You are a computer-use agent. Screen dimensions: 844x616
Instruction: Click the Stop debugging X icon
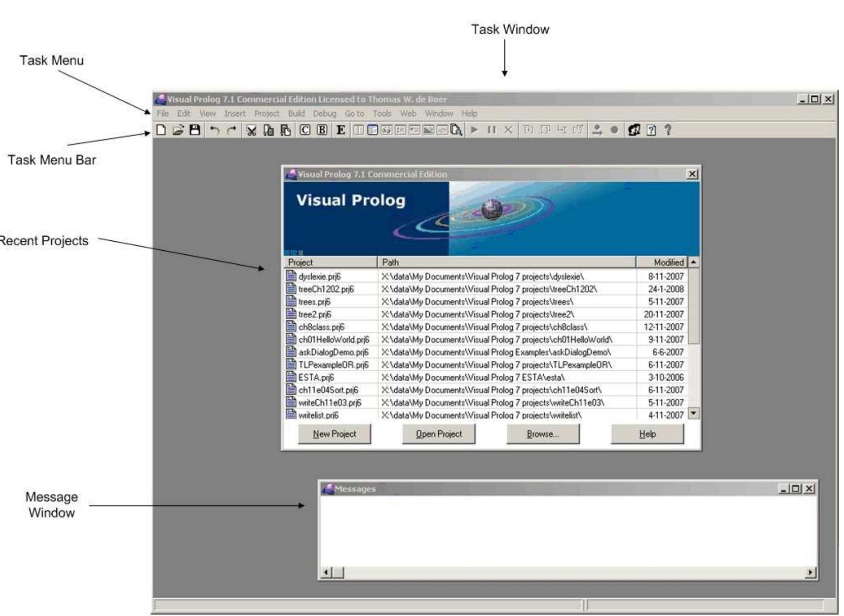508,130
